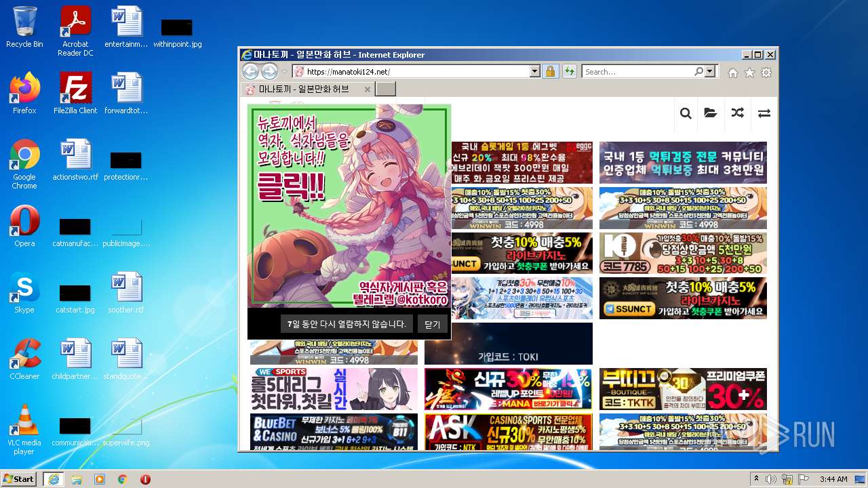Click the browser Forward arrow
The width and height of the screenshot is (868, 488).
[x=269, y=71]
